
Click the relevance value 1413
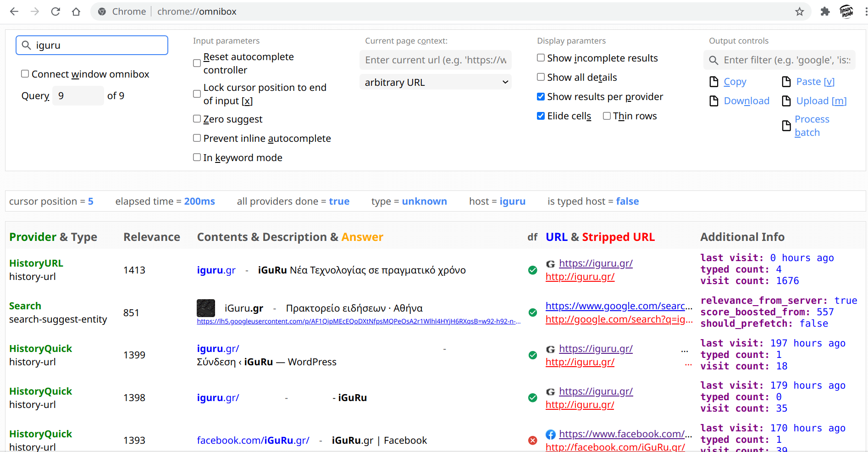click(x=134, y=270)
